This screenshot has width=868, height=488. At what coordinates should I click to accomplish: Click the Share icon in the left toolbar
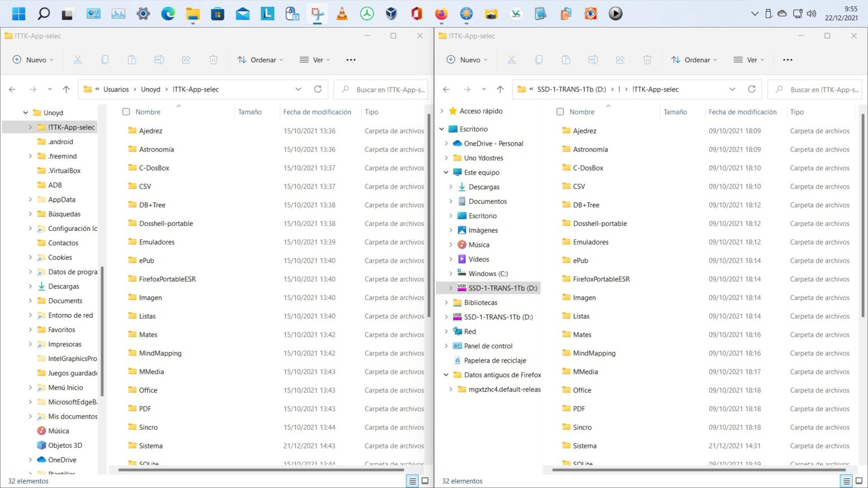pos(186,59)
